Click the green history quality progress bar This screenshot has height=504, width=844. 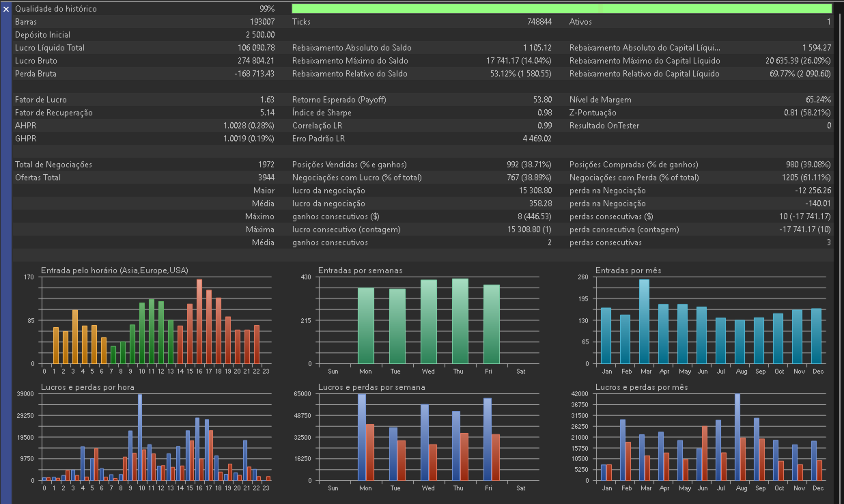(561, 9)
